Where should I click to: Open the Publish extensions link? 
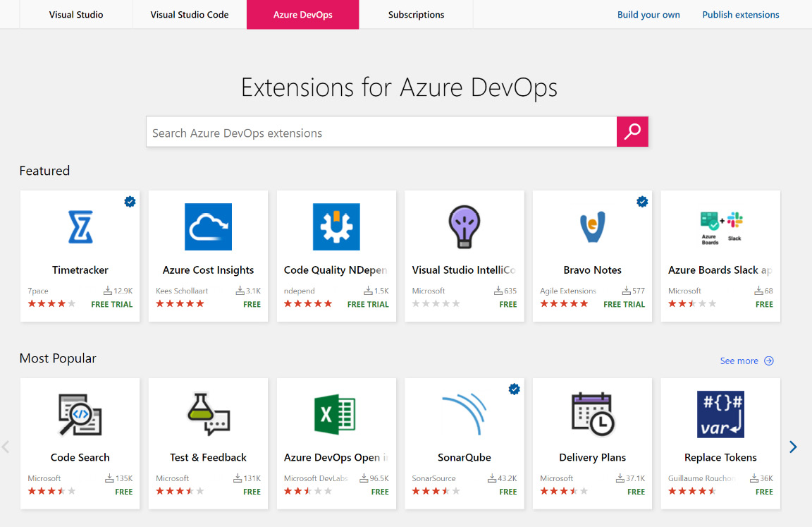[x=740, y=14]
